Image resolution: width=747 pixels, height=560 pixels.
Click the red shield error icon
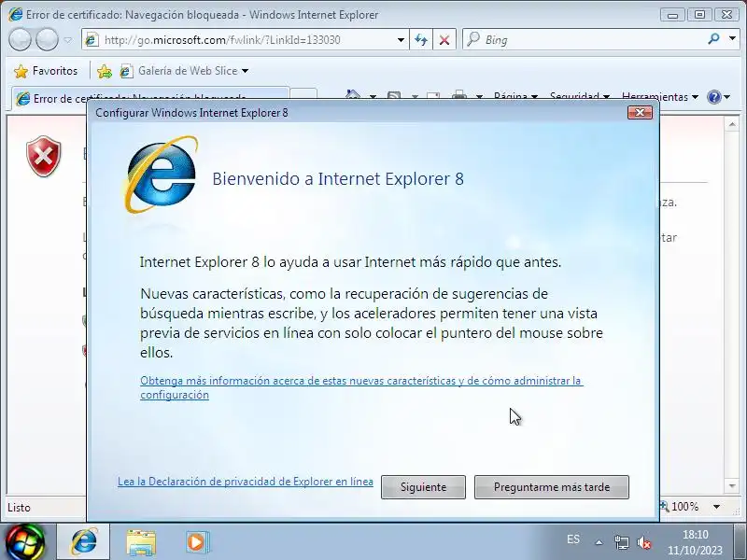[x=43, y=156]
